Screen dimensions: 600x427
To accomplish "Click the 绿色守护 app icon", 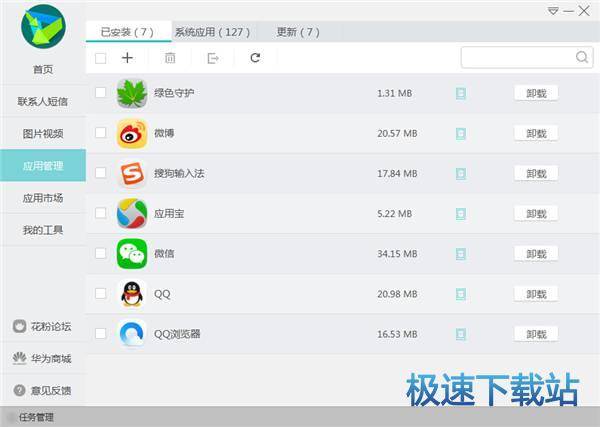I will pos(132,93).
